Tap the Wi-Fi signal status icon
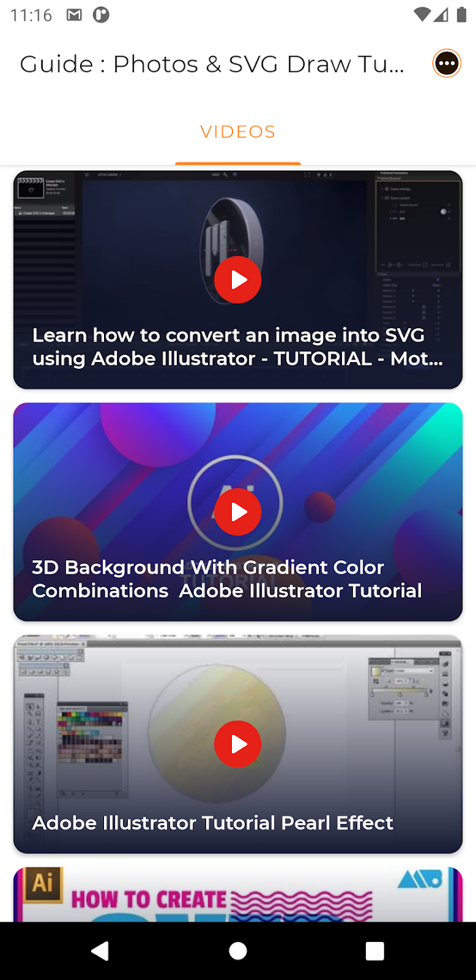 (x=422, y=15)
